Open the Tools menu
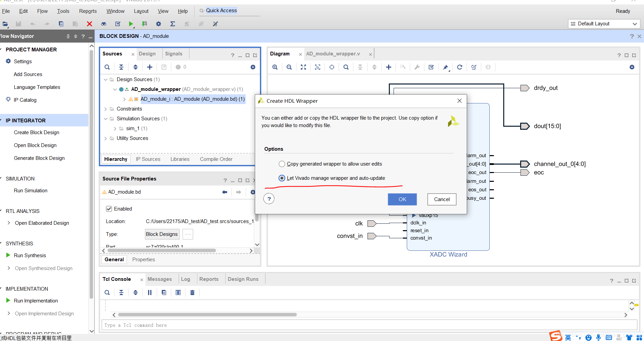This screenshot has width=644, height=341. point(63,11)
